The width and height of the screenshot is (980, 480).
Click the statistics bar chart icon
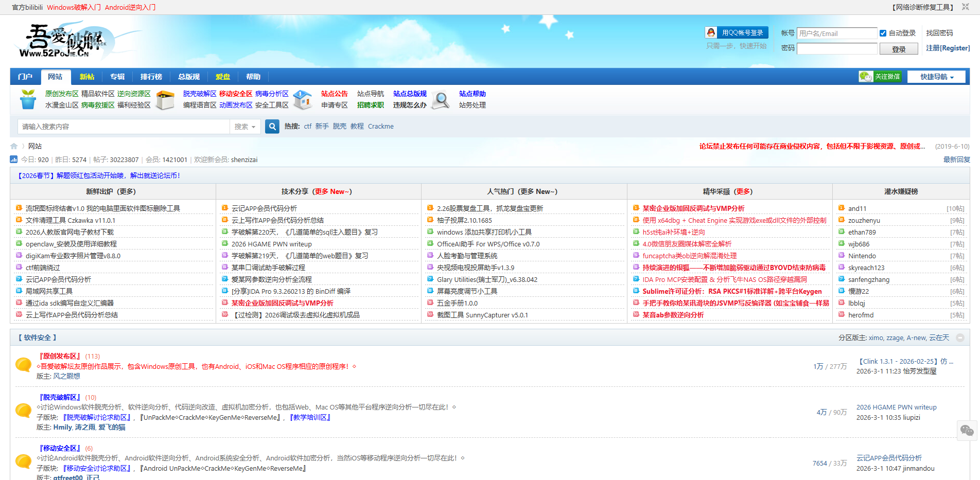pos(14,160)
